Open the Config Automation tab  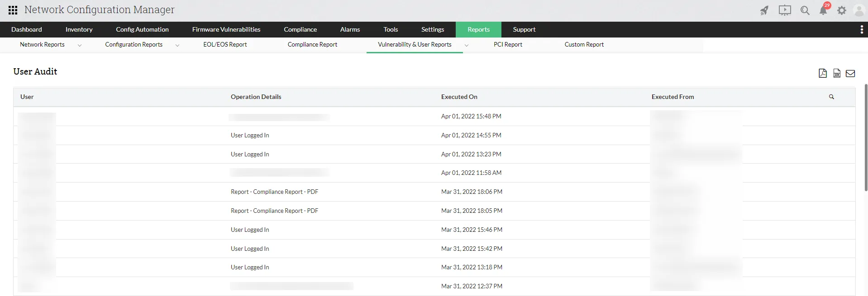(x=142, y=29)
